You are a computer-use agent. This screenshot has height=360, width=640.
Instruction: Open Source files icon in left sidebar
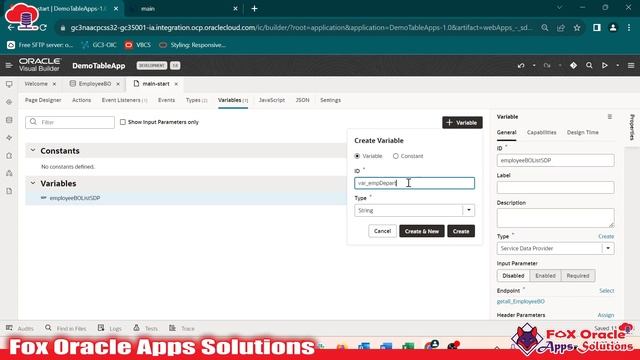9,191
